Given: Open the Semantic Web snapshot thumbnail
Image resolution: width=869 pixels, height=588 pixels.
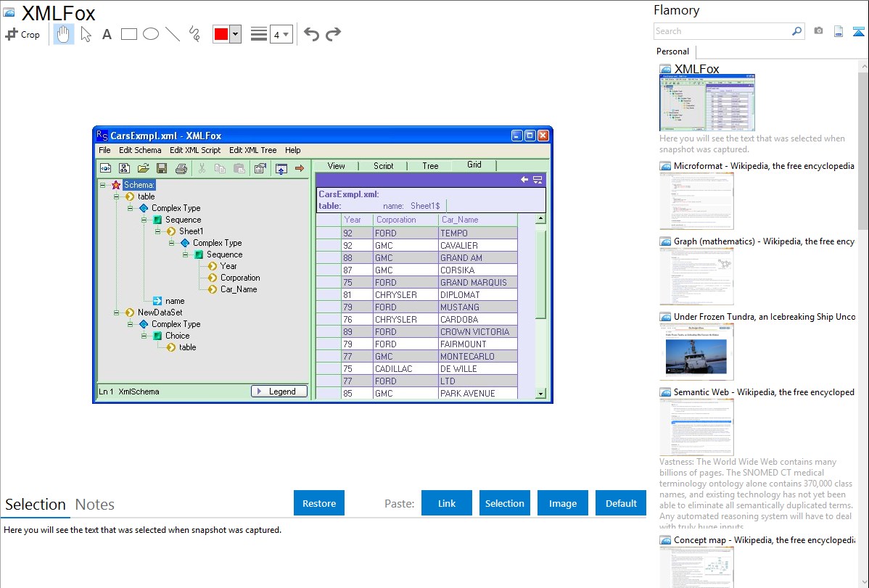Looking at the screenshot, I should click(696, 426).
